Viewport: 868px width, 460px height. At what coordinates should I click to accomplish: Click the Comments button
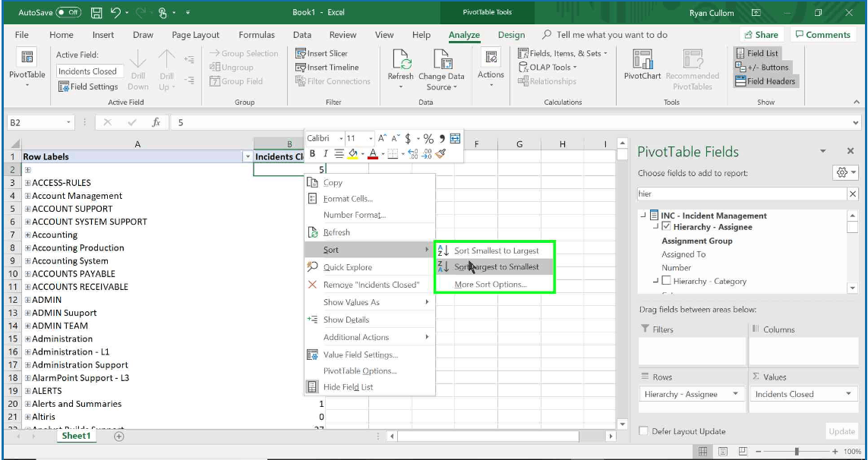pos(822,35)
